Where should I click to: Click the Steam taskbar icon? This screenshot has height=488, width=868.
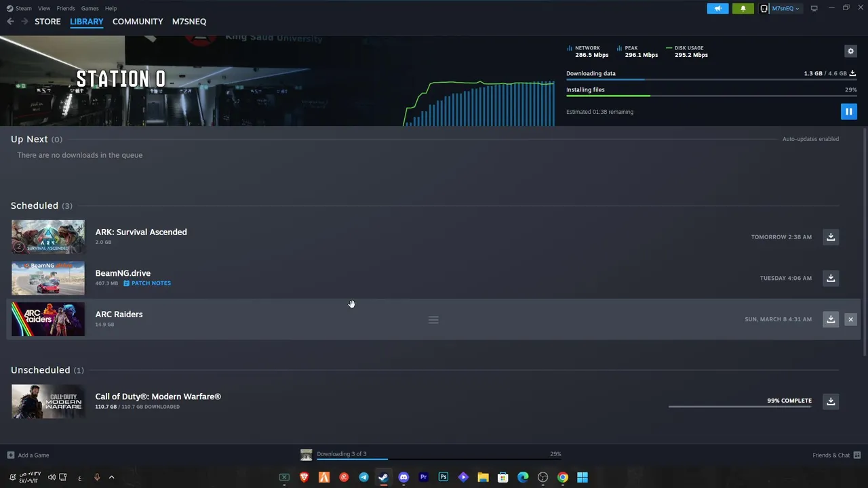pyautogui.click(x=383, y=477)
